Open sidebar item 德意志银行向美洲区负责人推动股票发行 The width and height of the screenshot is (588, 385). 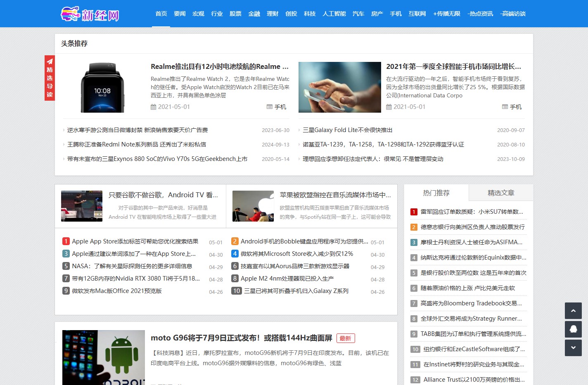click(x=473, y=227)
